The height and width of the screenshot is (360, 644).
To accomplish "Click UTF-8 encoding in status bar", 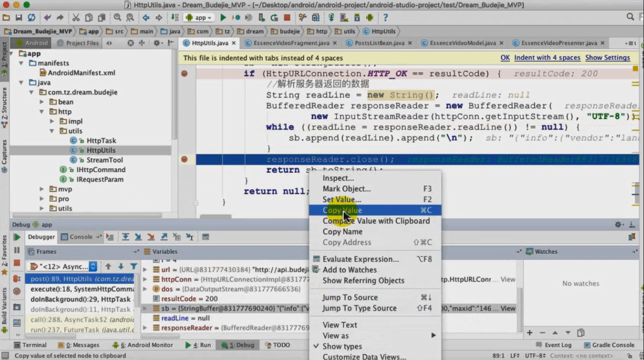I will coord(535,356).
